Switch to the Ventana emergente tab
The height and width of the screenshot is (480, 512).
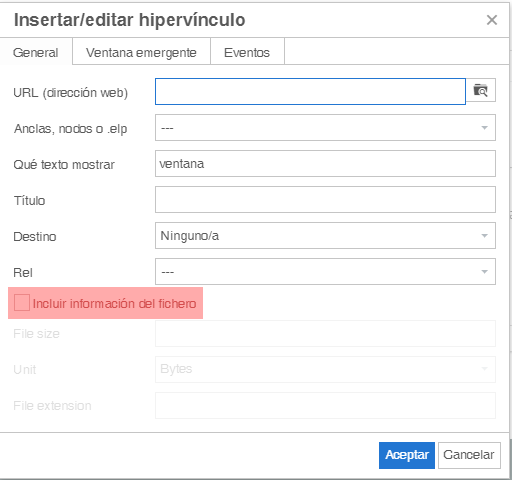tap(141, 52)
